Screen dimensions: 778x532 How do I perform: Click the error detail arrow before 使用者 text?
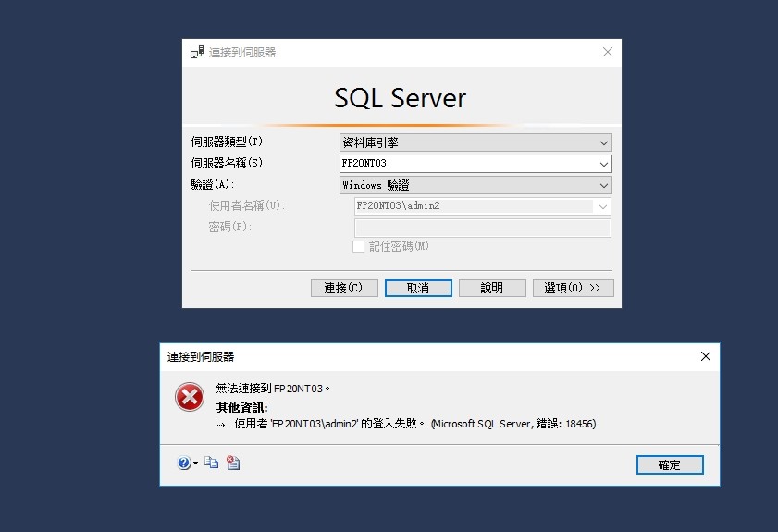(220, 422)
